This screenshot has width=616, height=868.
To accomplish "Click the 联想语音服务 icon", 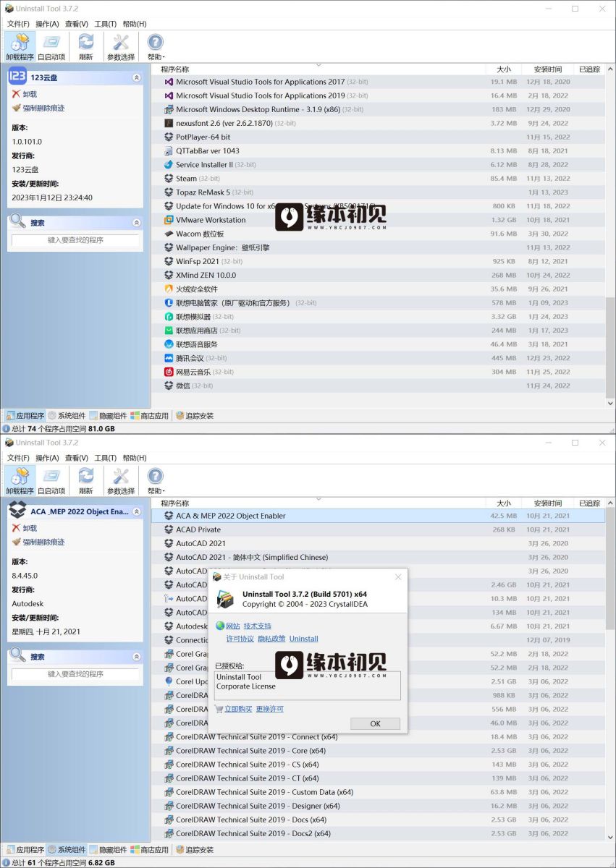I will coord(169,344).
